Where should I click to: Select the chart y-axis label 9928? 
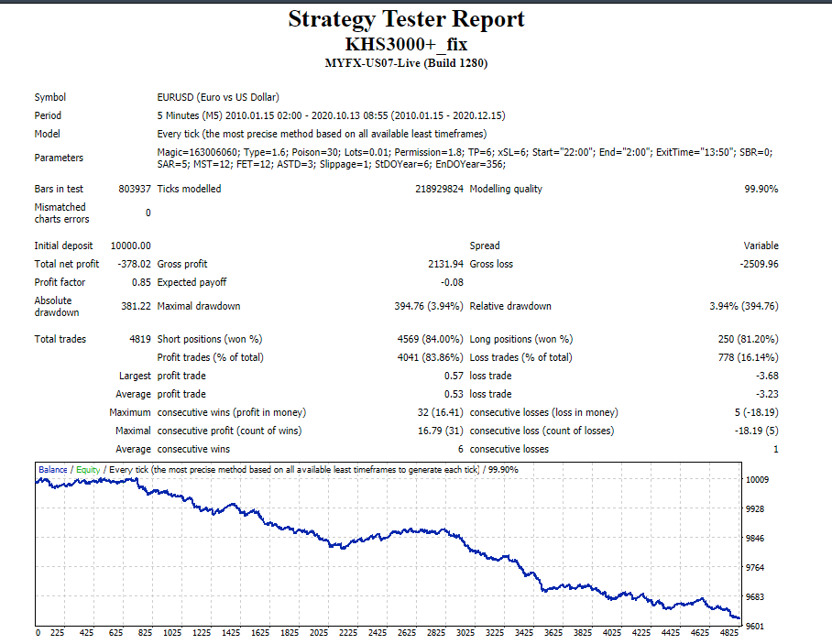pyautogui.click(x=755, y=508)
